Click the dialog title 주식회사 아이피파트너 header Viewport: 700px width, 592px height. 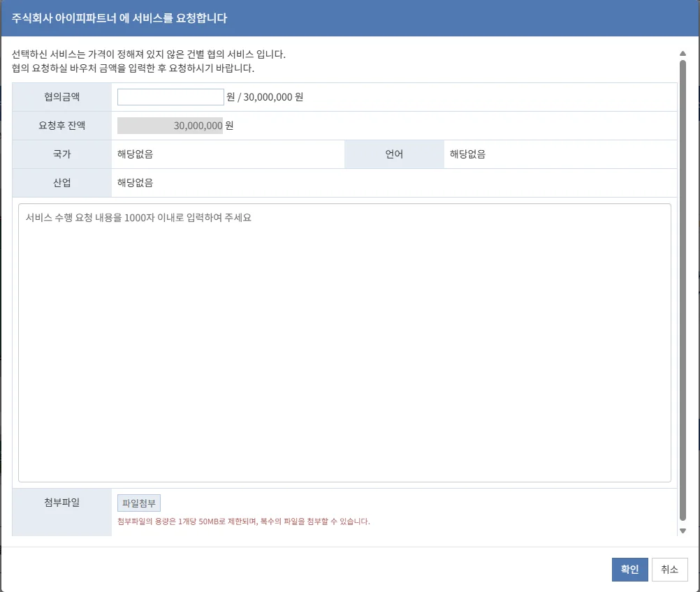(x=119, y=18)
